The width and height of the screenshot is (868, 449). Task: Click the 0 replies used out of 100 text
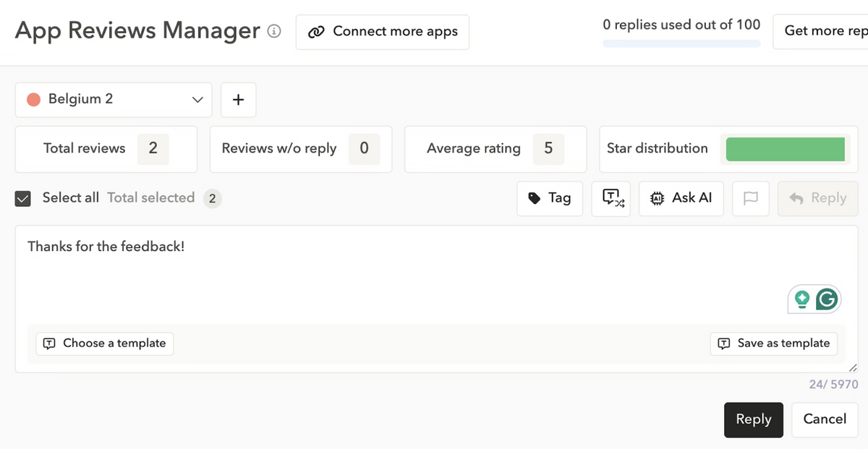coord(681,25)
